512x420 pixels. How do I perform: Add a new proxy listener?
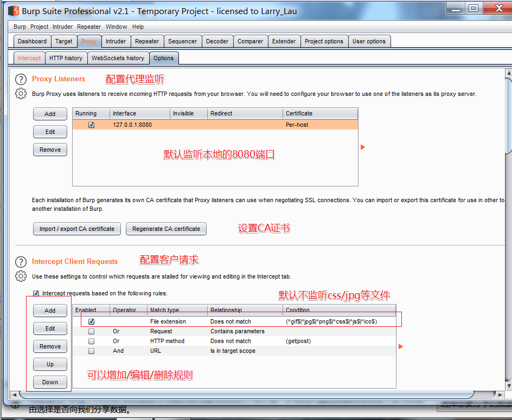point(50,114)
